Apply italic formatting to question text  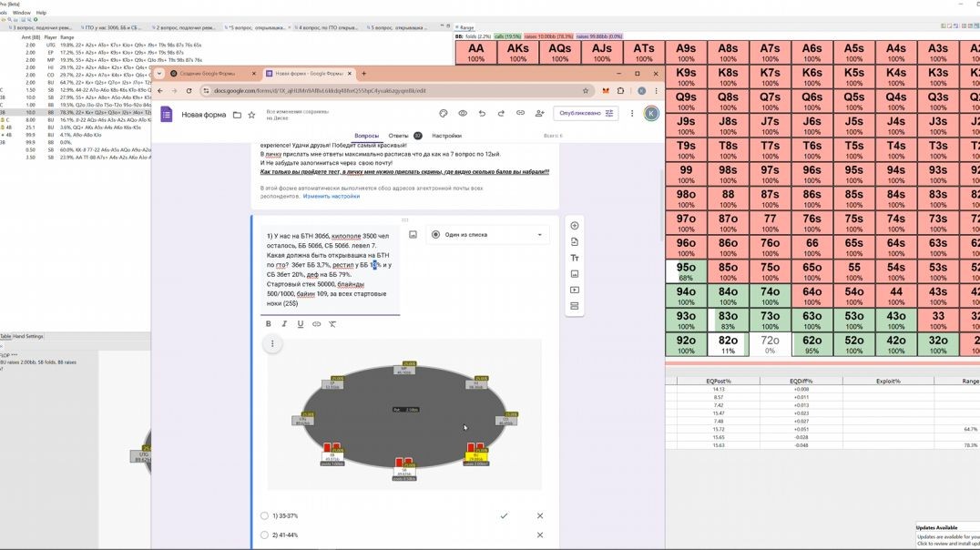(x=284, y=324)
